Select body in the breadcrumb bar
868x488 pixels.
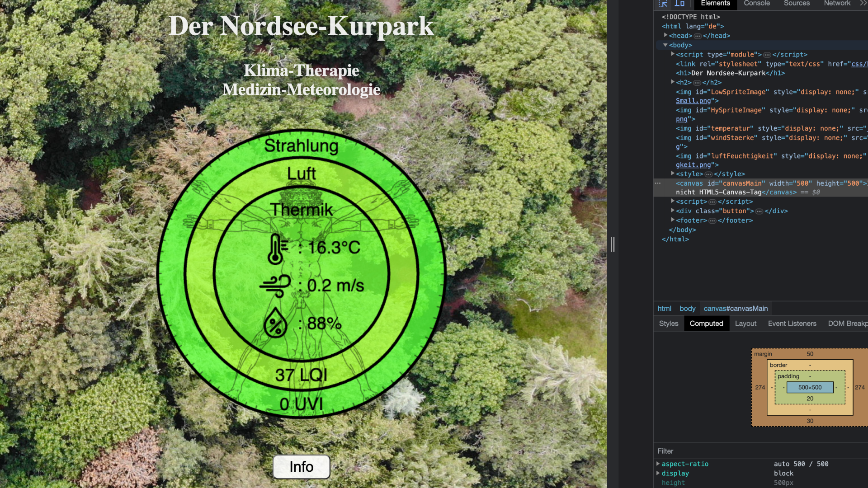tap(687, 309)
